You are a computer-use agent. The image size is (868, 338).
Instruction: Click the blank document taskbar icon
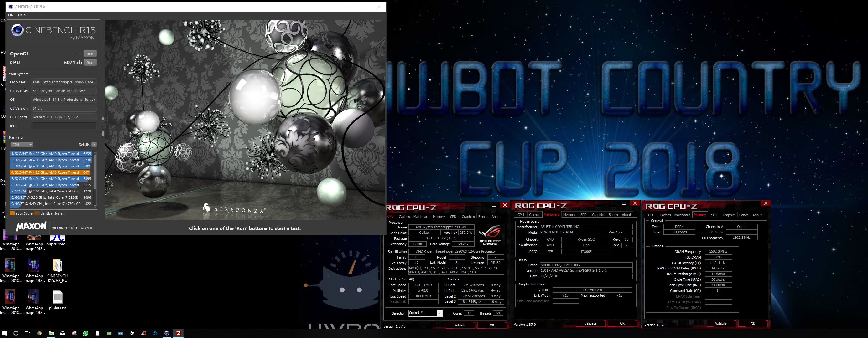tap(97, 333)
